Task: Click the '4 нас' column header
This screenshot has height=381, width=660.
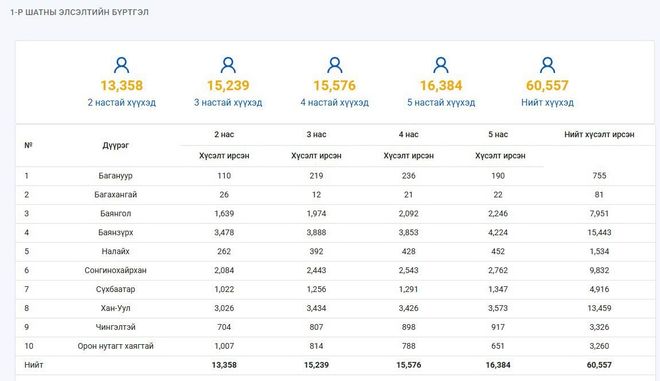Action: pyautogui.click(x=408, y=134)
